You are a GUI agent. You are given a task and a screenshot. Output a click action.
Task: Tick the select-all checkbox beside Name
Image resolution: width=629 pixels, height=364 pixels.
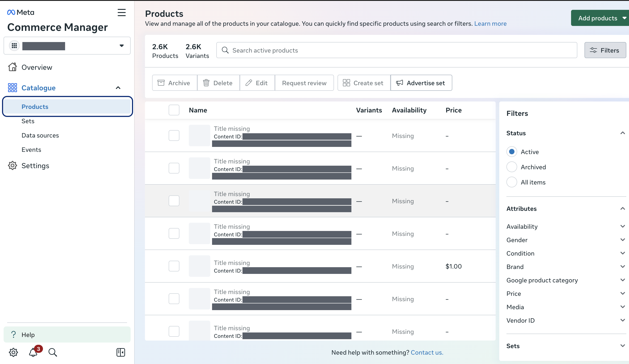coord(174,110)
